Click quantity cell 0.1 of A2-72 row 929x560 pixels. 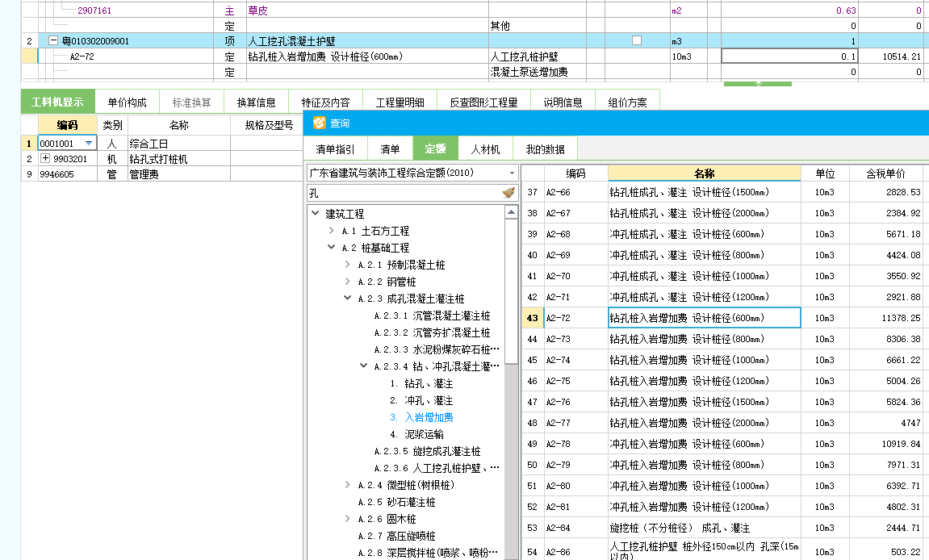click(x=789, y=56)
